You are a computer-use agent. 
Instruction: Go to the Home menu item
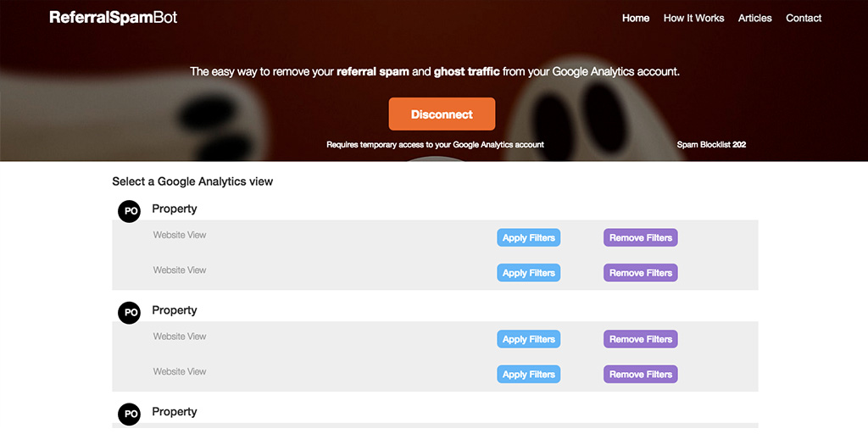click(x=636, y=19)
